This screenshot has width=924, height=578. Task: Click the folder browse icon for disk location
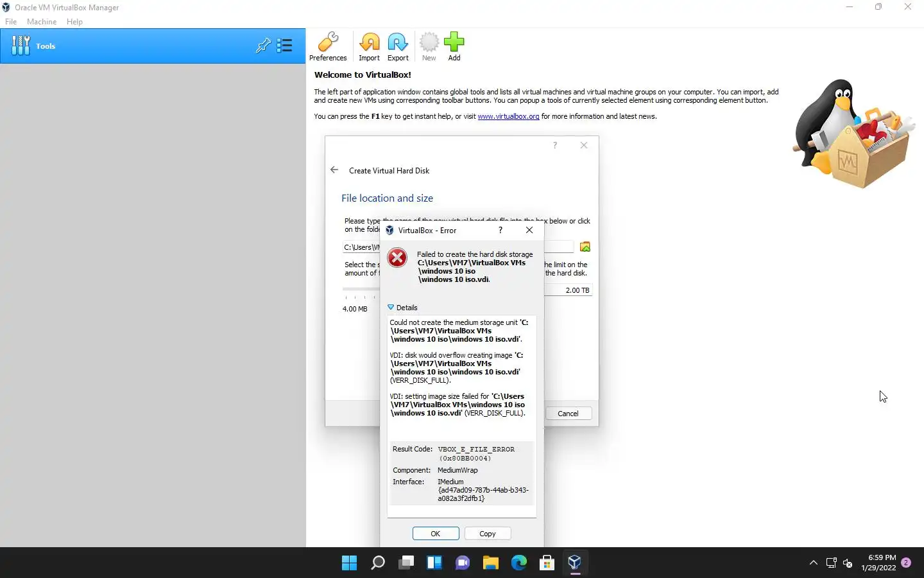(585, 247)
